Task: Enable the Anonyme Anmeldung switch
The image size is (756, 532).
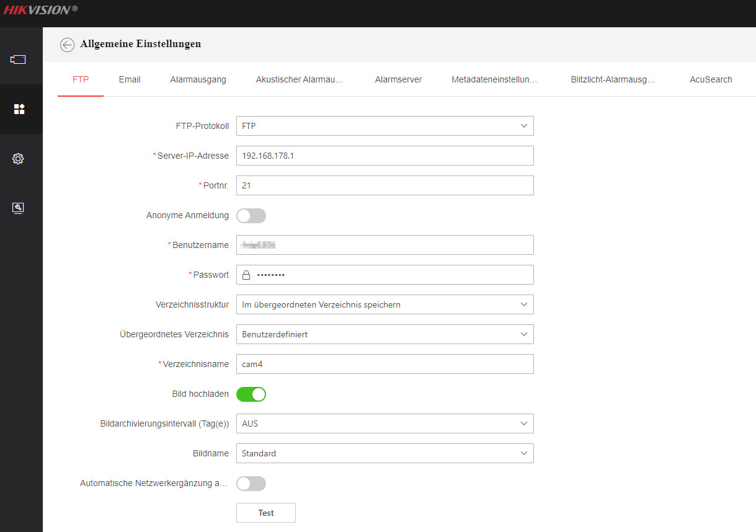Action: [x=251, y=215]
